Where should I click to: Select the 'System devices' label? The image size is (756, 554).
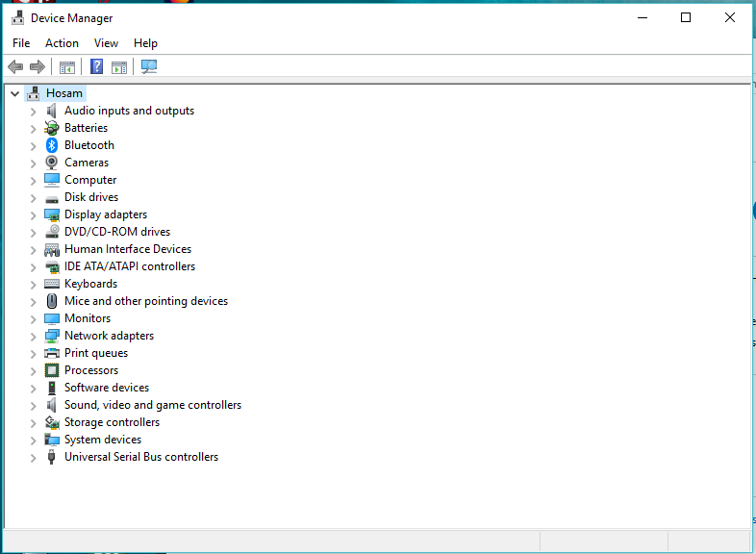(103, 440)
